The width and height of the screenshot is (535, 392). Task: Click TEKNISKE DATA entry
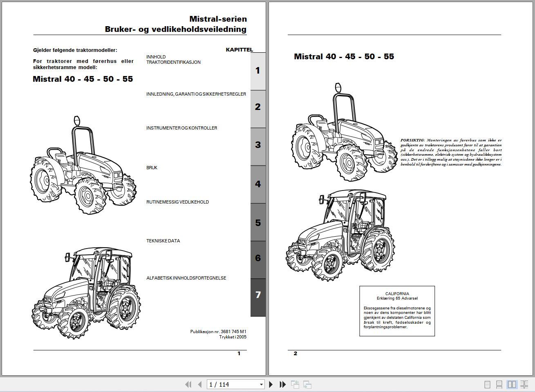(x=163, y=241)
